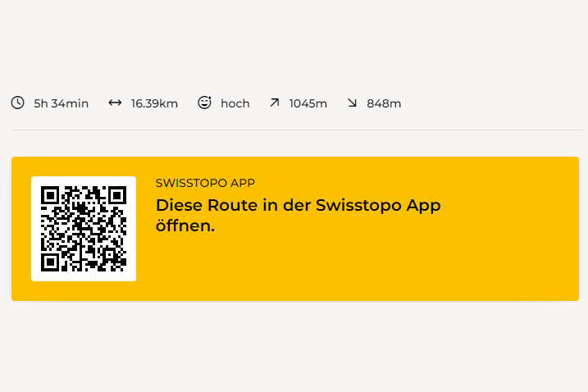Image resolution: width=588 pixels, height=392 pixels.
Task: Click the QR code's top-right finder square
Action: tap(116, 195)
